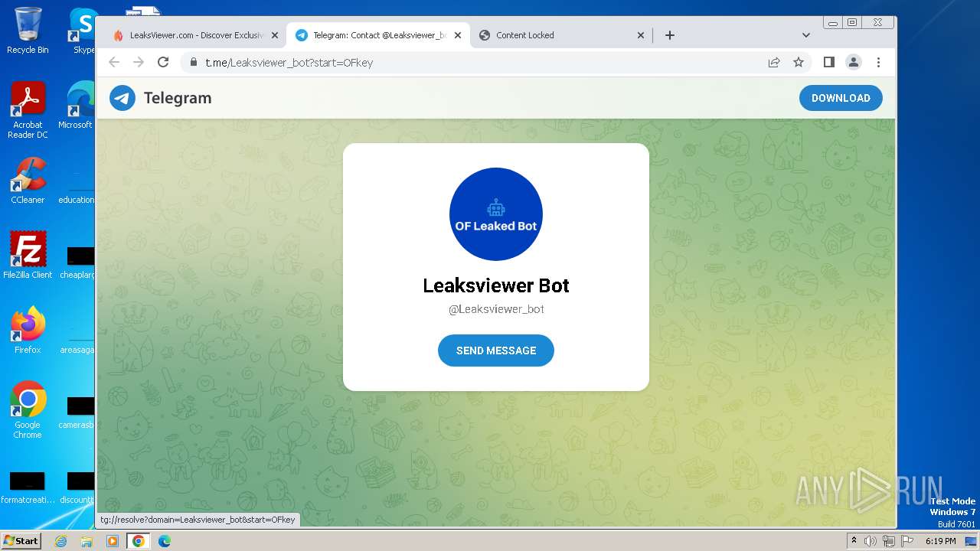
Task: Click the Telegram DOWNLOAD button
Action: [x=841, y=98]
